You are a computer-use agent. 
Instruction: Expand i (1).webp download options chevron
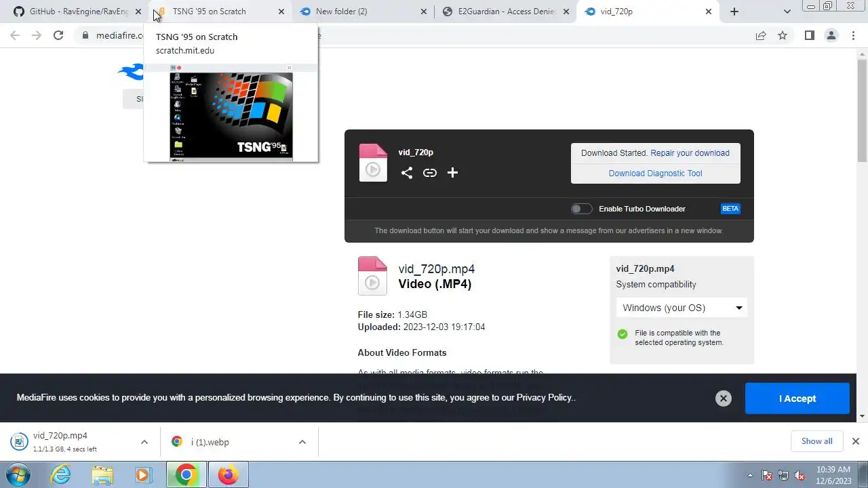pos(302,442)
